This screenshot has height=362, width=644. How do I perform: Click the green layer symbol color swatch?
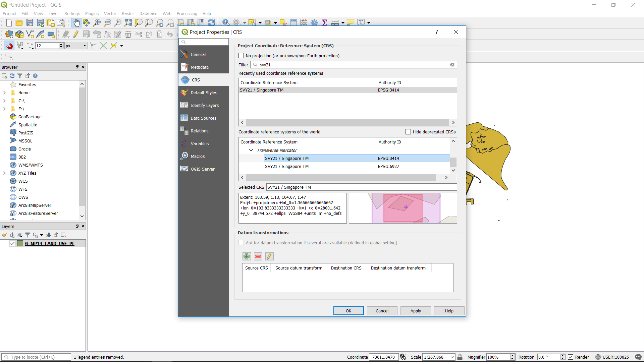[x=20, y=243]
